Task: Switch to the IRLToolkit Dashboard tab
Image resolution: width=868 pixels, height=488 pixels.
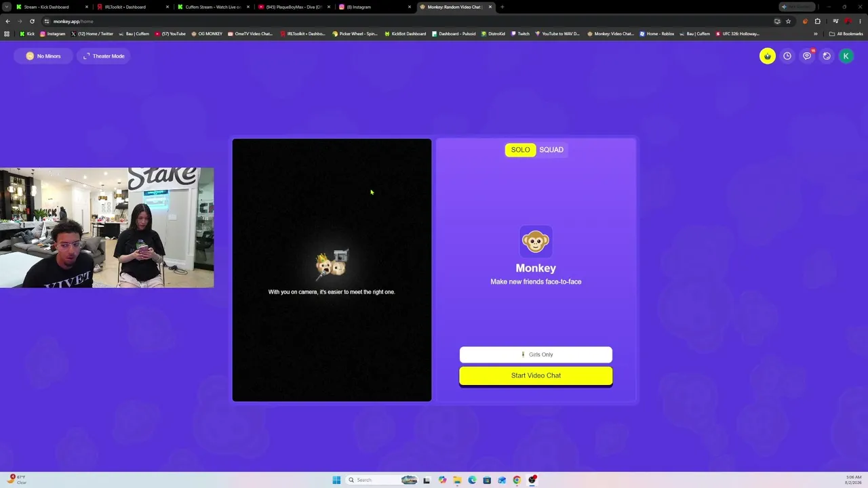Action: (132, 7)
